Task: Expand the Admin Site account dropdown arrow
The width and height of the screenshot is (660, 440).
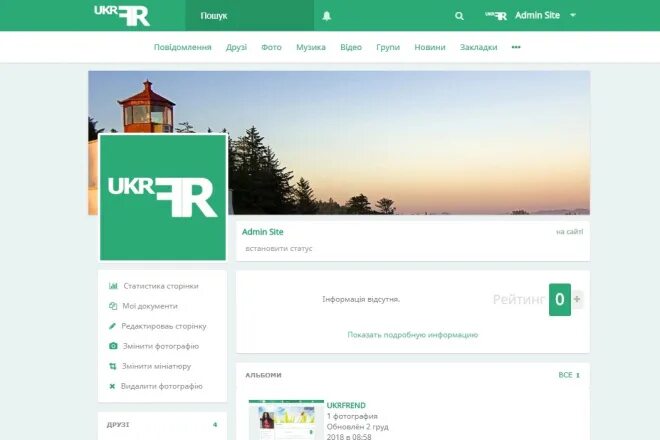Action: [573, 15]
